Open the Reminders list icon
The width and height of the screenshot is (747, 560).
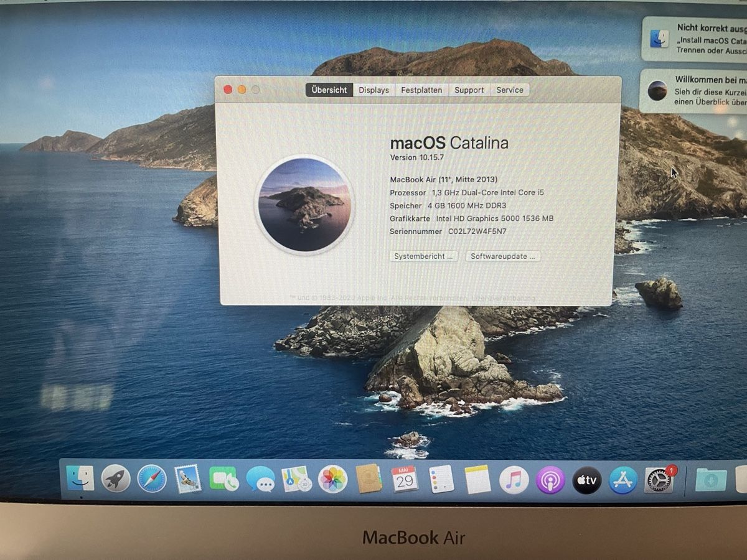point(441,479)
